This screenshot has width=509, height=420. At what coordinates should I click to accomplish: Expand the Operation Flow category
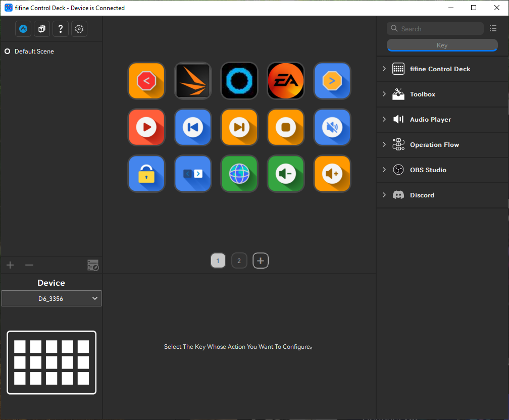click(x=384, y=144)
